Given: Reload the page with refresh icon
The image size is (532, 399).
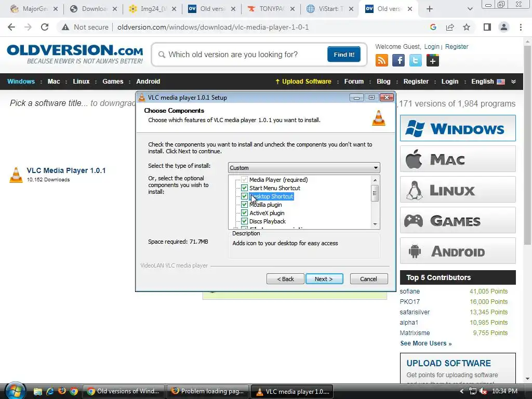Looking at the screenshot, I should tap(45, 27).
